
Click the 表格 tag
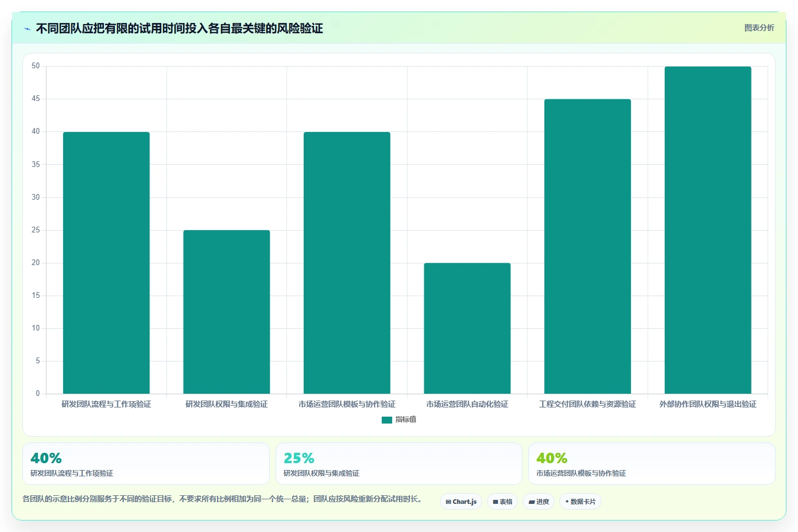pyautogui.click(x=502, y=502)
